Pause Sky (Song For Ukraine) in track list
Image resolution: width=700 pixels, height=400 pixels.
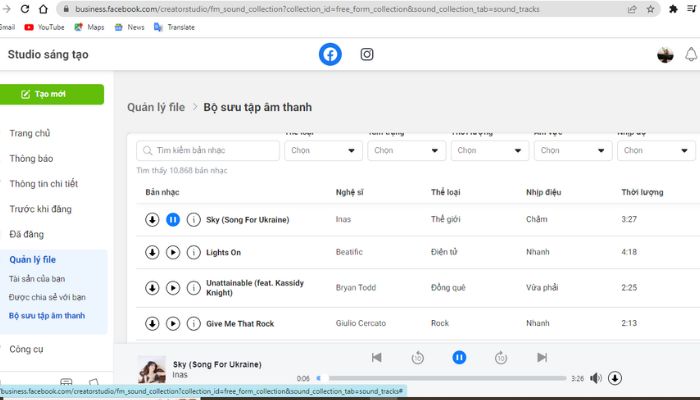pyautogui.click(x=173, y=220)
